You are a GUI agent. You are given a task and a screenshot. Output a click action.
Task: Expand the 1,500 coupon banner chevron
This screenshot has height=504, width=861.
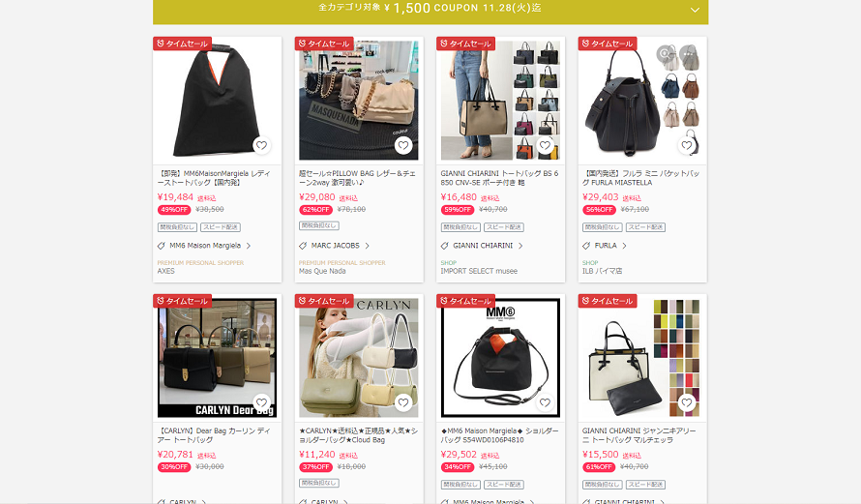pyautogui.click(x=695, y=10)
